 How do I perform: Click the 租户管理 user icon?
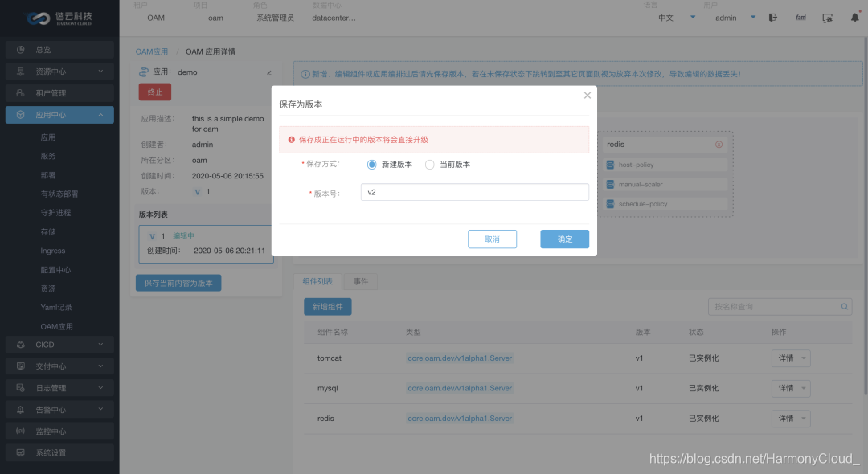[x=20, y=93]
